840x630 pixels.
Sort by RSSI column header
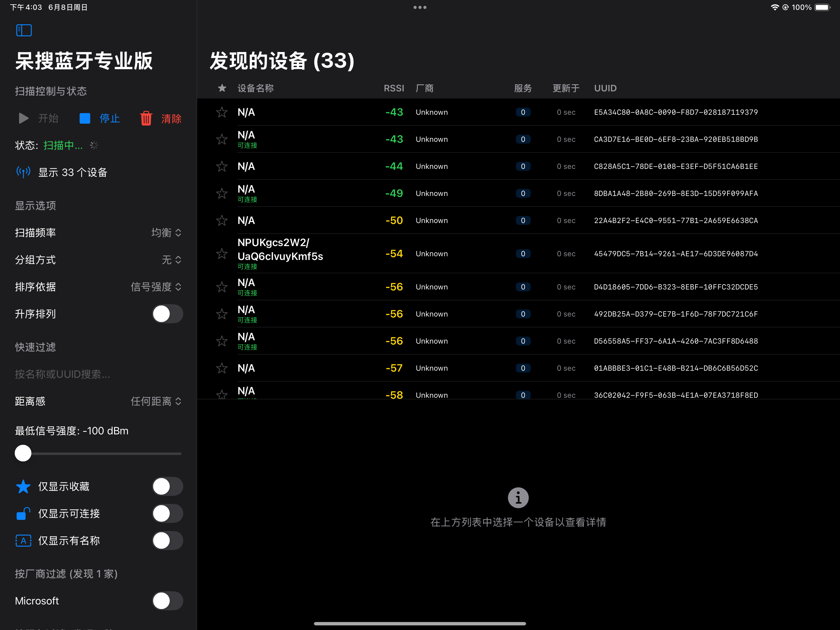tap(394, 88)
